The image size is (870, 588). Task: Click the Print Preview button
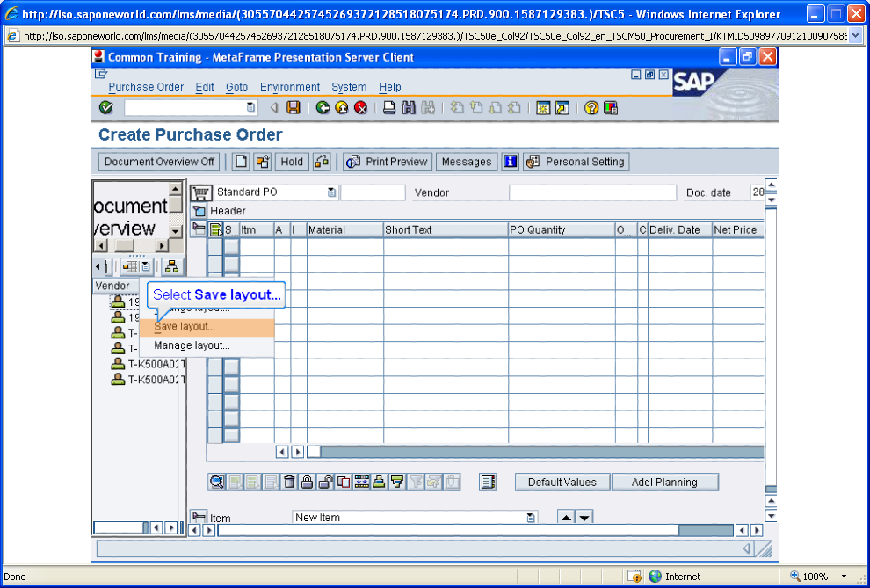pyautogui.click(x=388, y=162)
